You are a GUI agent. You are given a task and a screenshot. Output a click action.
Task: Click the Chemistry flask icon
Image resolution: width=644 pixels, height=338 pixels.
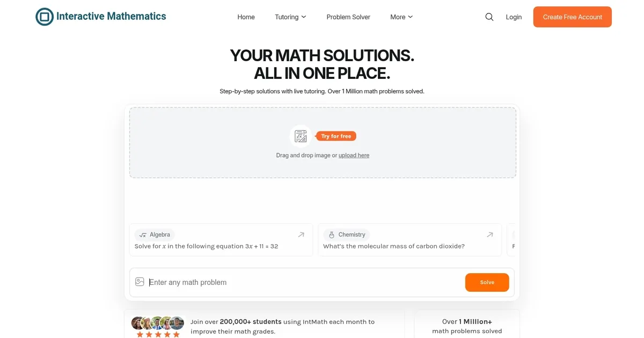click(332, 235)
